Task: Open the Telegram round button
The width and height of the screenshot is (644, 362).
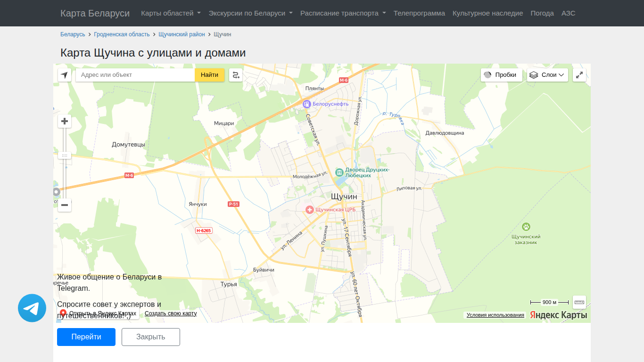Action: click(32, 308)
